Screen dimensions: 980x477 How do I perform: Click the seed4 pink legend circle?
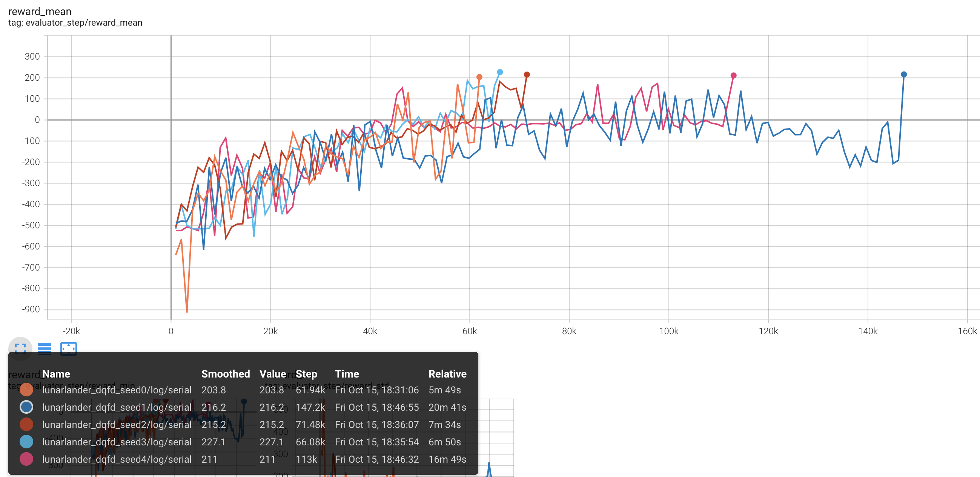click(x=26, y=459)
